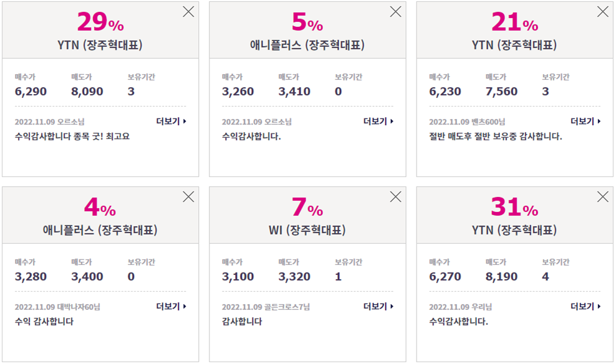616x364 pixels.
Task: Close the 4% 애니플러스 review card
Action: click(x=188, y=197)
